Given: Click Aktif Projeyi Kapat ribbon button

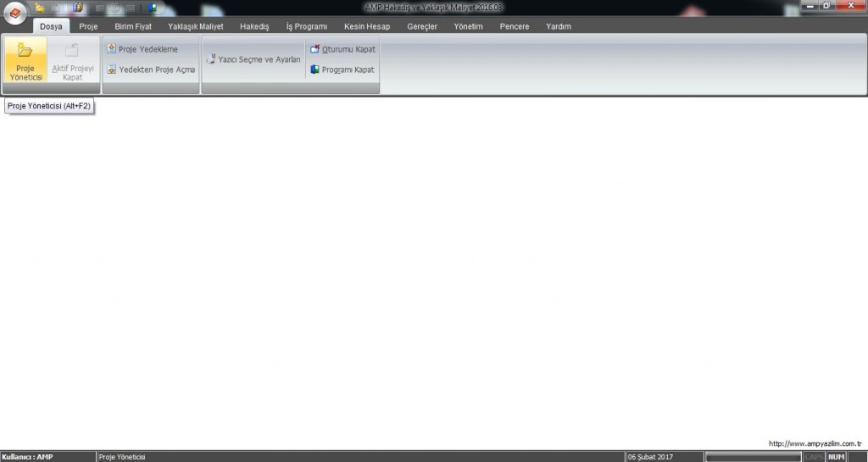Looking at the screenshot, I should 73,62.
